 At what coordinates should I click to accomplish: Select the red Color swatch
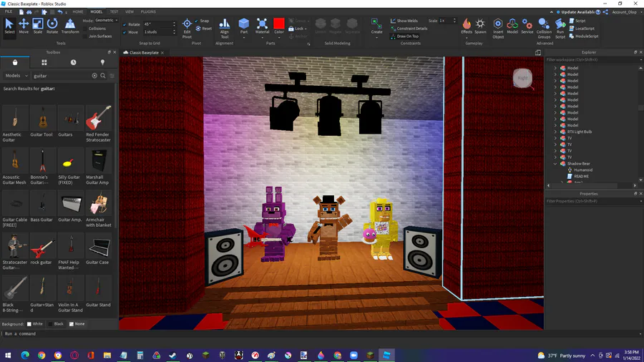(279, 24)
